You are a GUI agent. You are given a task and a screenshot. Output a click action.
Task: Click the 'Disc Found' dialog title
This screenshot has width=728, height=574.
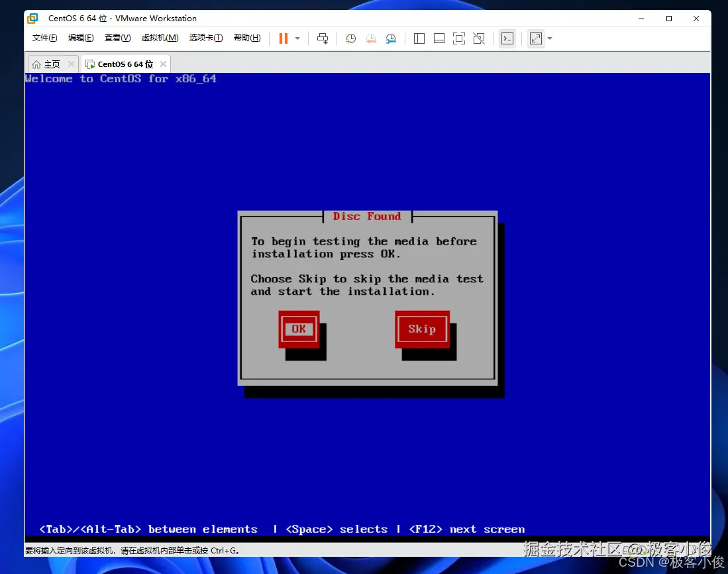coord(367,217)
